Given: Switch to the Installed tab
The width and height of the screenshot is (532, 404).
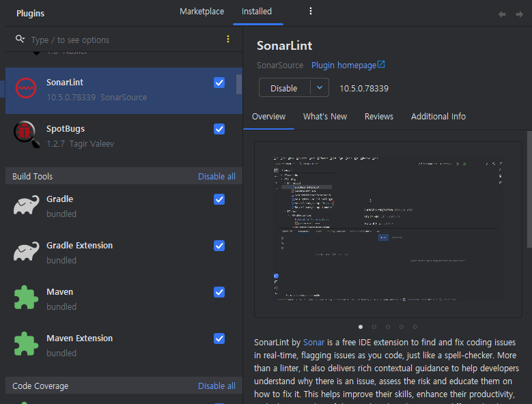Looking at the screenshot, I should point(257,12).
